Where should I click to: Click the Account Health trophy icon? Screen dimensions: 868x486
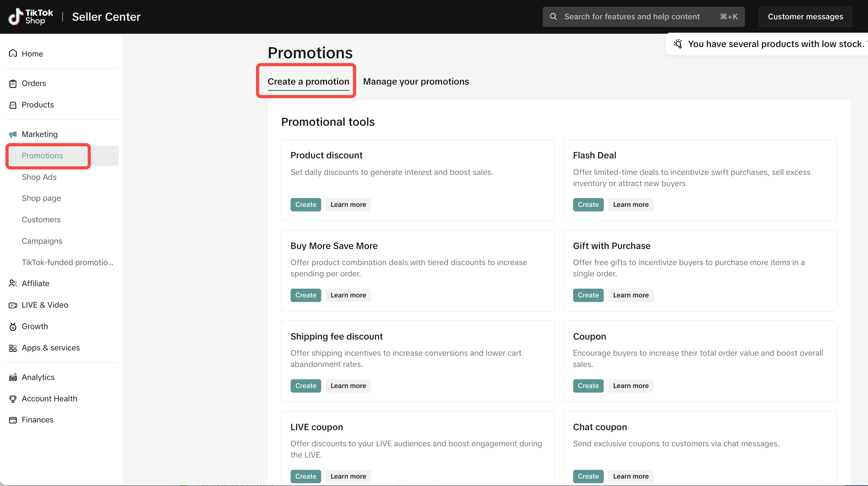coord(13,399)
